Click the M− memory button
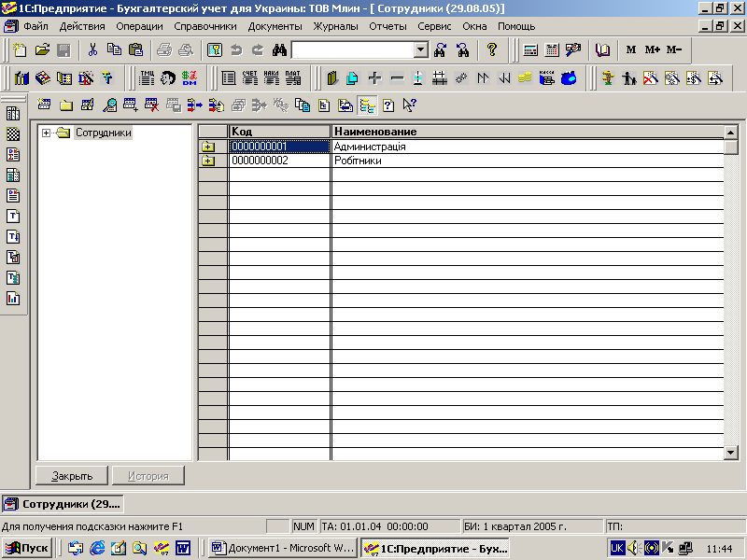Image resolution: width=747 pixels, height=560 pixels. click(674, 49)
